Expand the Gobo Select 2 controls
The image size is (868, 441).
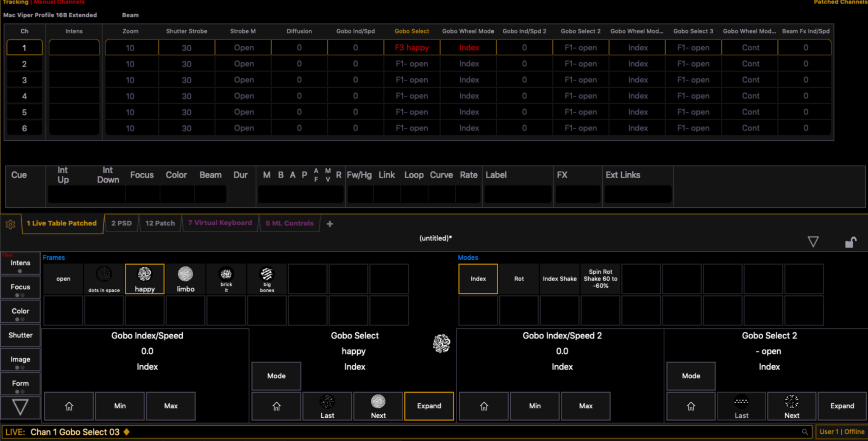pos(842,406)
